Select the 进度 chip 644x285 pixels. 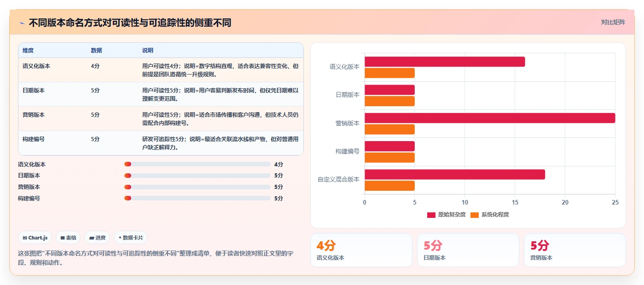click(x=97, y=238)
